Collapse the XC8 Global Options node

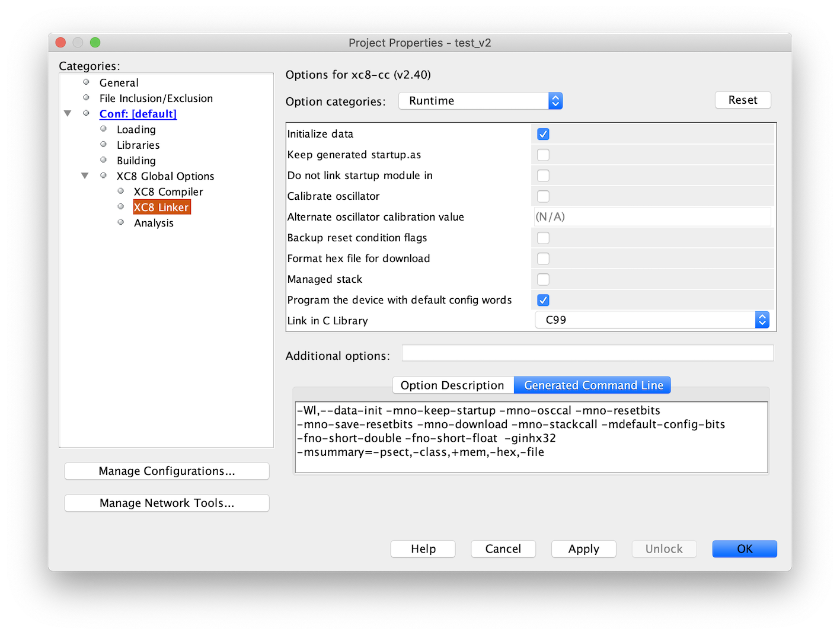[x=85, y=175]
